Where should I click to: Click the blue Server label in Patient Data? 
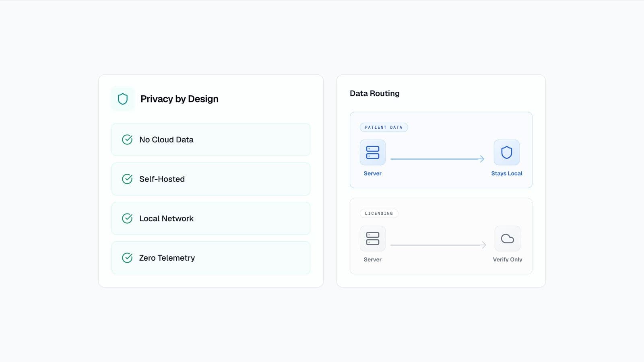click(373, 173)
